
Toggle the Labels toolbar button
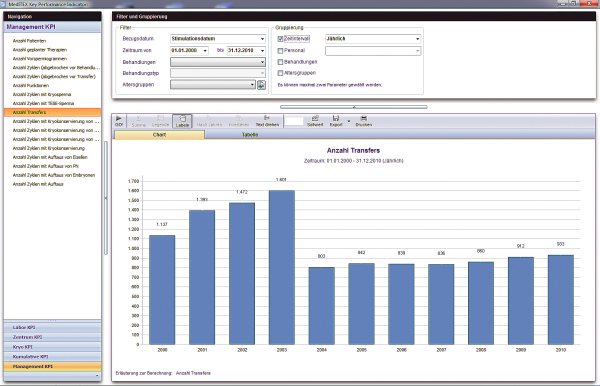pyautogui.click(x=182, y=121)
